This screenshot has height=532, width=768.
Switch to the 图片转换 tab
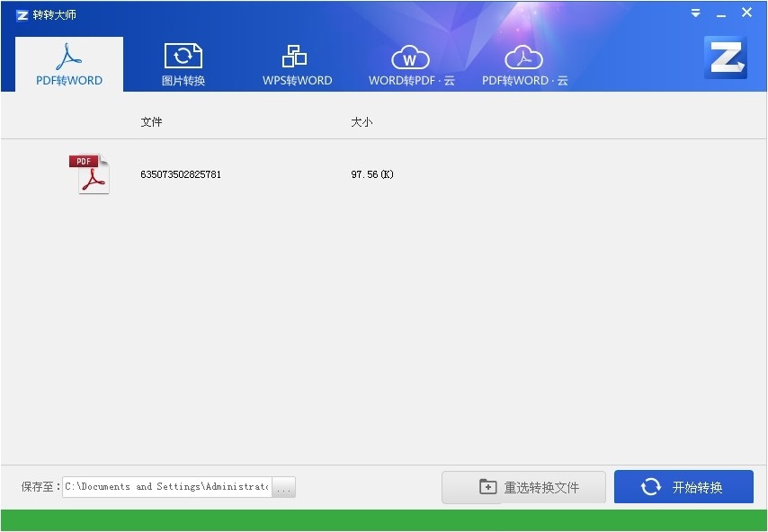tap(183, 64)
